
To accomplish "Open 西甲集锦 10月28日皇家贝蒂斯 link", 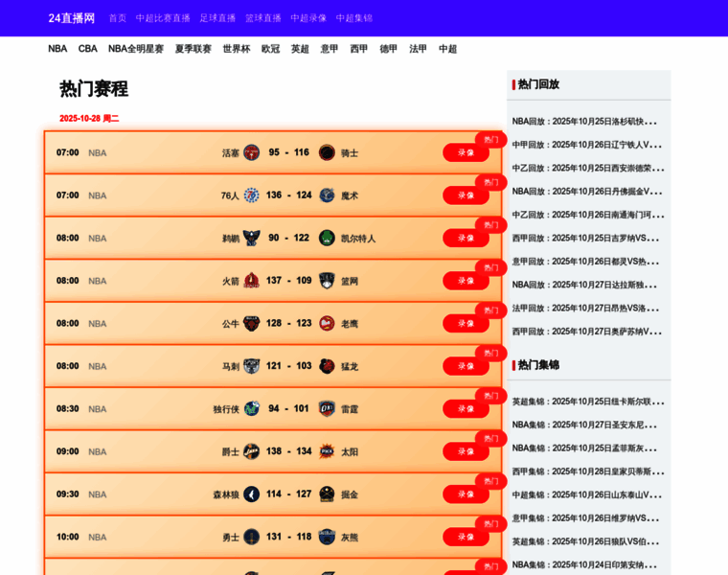I will tap(588, 471).
